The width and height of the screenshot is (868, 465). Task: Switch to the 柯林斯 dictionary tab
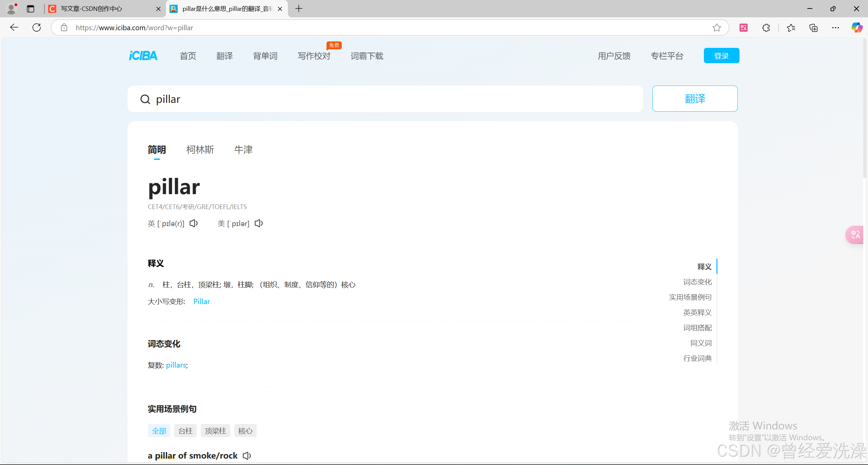[200, 150]
